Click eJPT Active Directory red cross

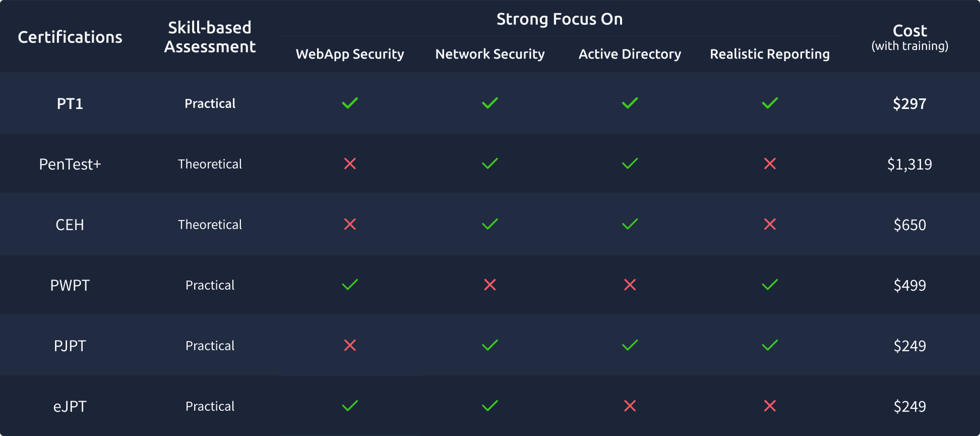pos(630,406)
